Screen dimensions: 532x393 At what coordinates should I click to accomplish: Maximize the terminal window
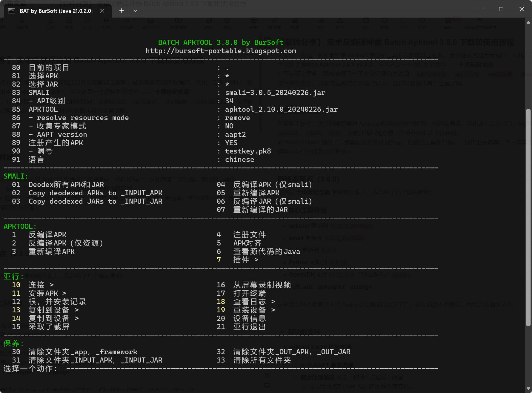(x=501, y=9)
